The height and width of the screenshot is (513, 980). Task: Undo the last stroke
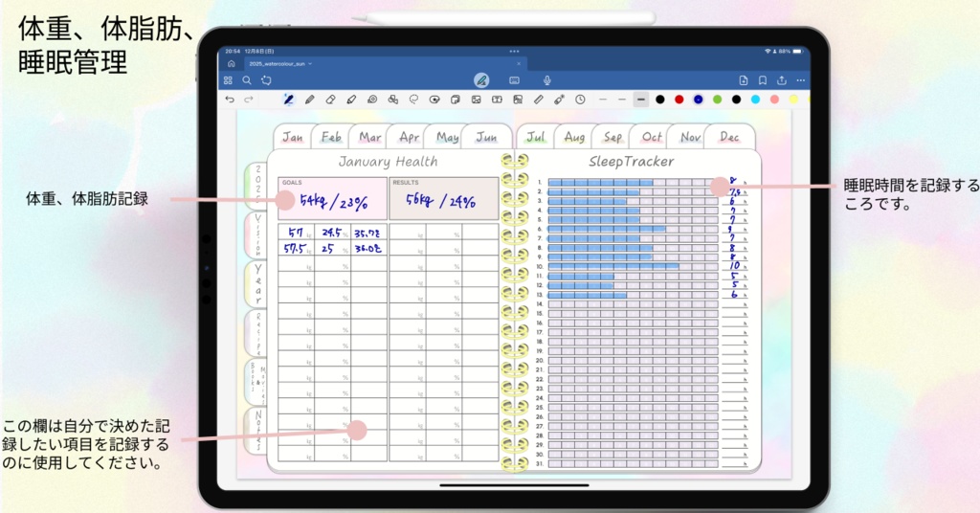(230, 100)
